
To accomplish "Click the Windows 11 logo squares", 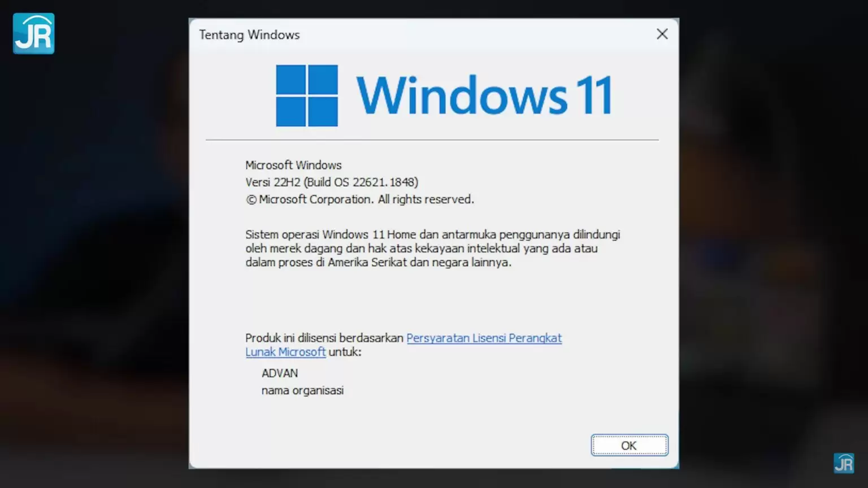I will point(307,95).
